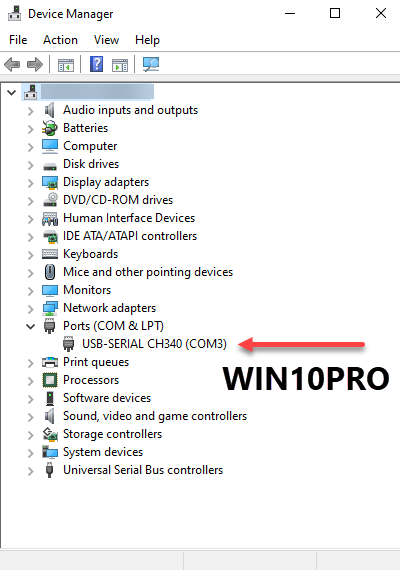Image resolution: width=405 pixels, height=570 pixels.
Task: Expand the Monitors arrow
Action: (31, 291)
